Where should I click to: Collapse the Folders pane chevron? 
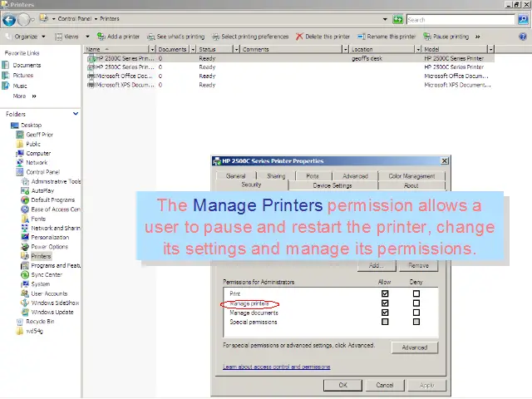click(76, 114)
